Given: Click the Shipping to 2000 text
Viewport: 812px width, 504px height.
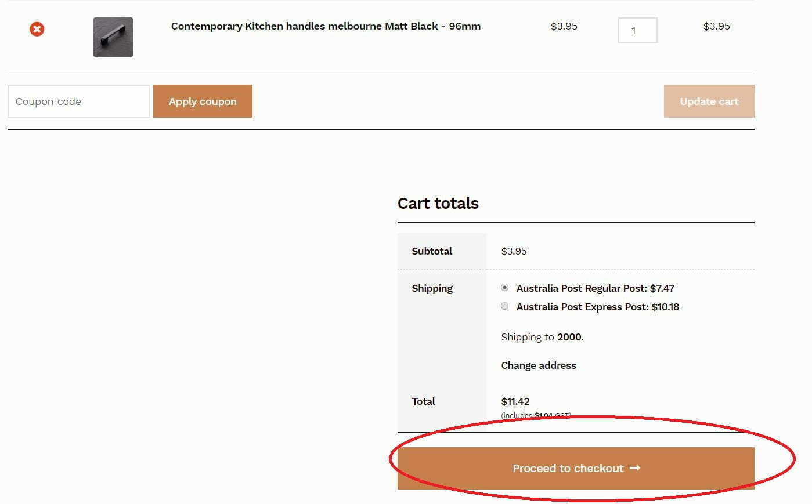Looking at the screenshot, I should (x=542, y=337).
